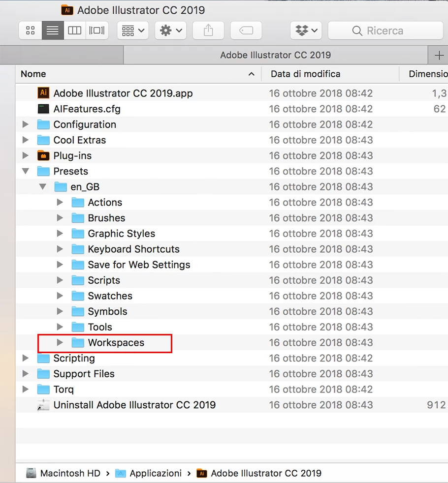The width and height of the screenshot is (448, 483).
Task: Expand the Support Files folder
Action: [26, 374]
